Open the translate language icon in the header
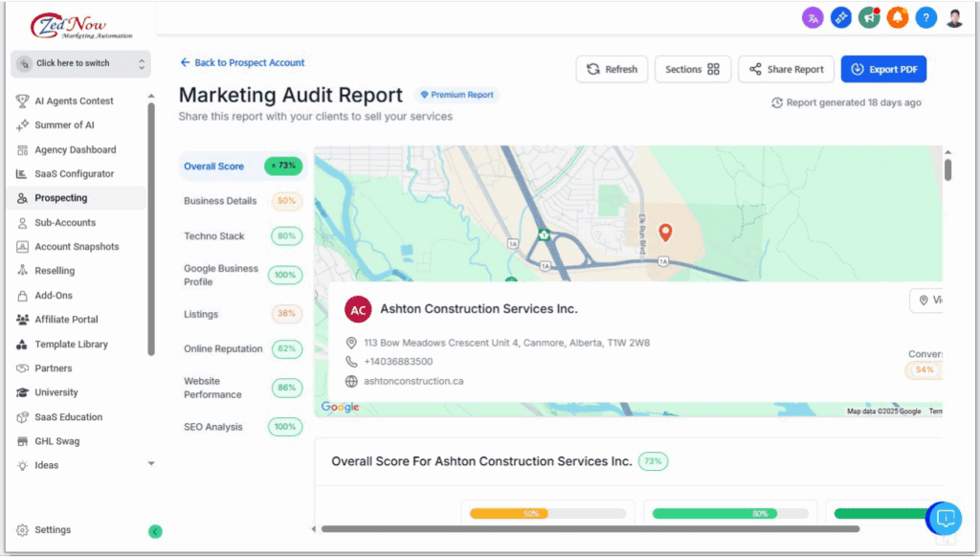The image size is (980, 558). click(813, 18)
